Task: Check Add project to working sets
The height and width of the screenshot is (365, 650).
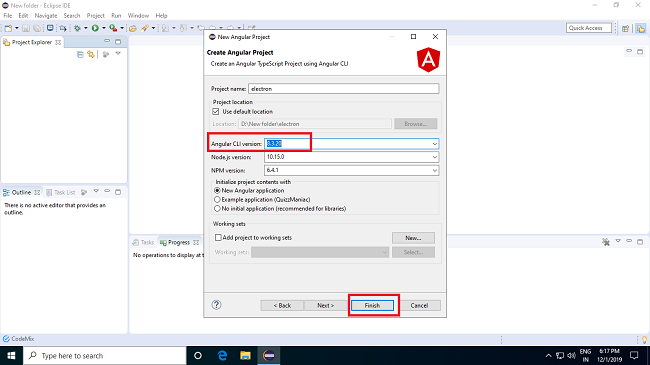Action: click(x=218, y=238)
